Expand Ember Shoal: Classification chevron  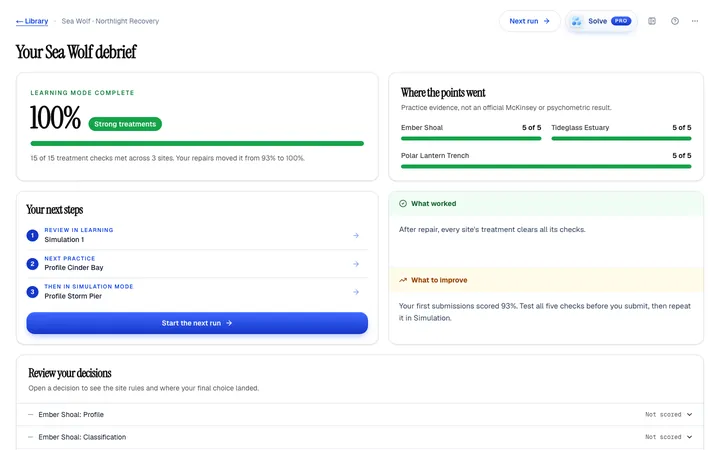pyautogui.click(x=689, y=437)
